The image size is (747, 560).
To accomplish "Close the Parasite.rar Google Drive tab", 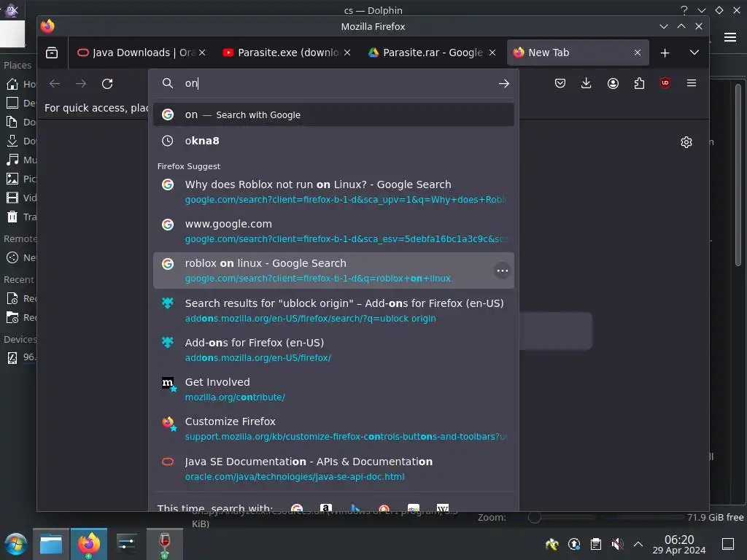I will (492, 52).
